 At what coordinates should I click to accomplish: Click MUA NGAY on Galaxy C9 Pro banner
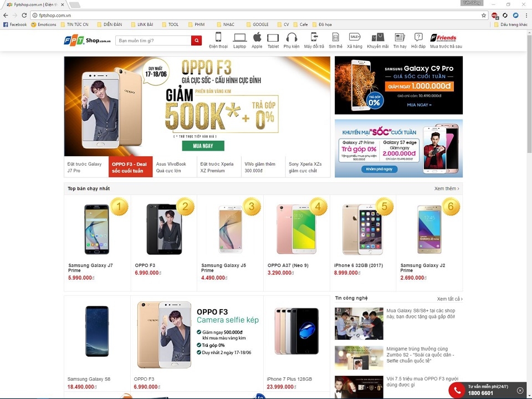tap(419, 105)
